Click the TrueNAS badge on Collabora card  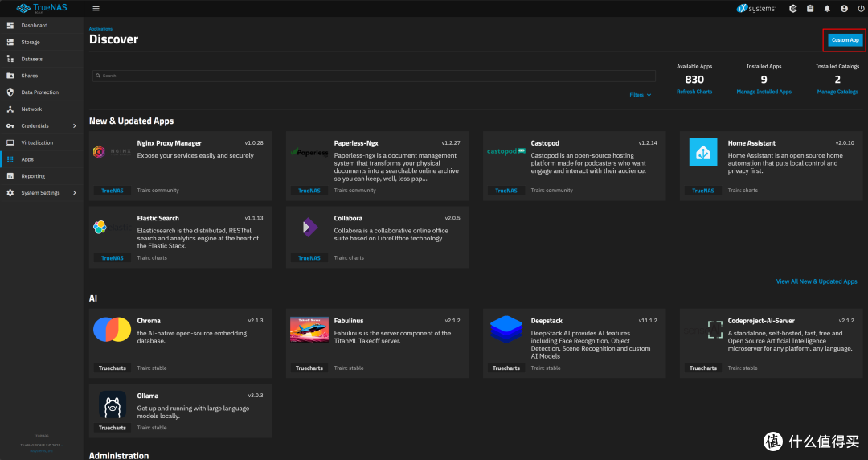pyautogui.click(x=309, y=257)
